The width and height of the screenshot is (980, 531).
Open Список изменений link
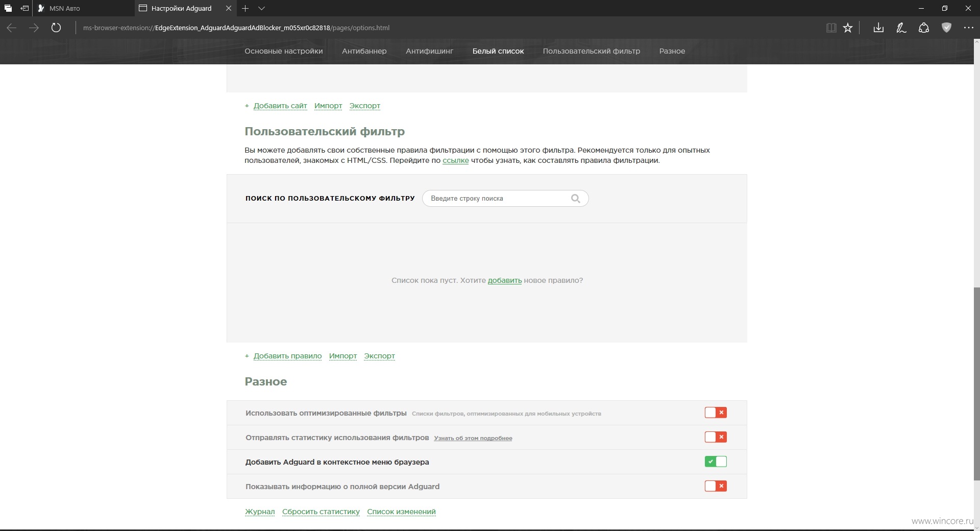coord(402,512)
